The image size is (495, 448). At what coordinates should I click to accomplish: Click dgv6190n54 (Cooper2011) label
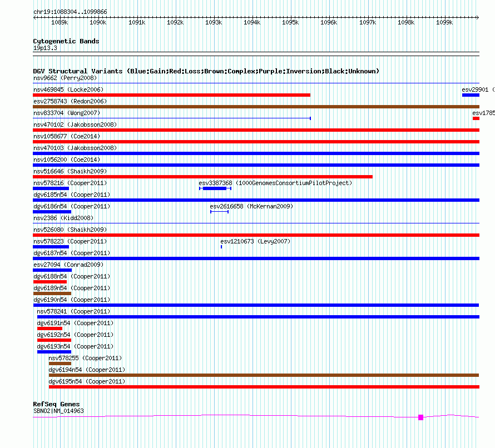coord(72,300)
